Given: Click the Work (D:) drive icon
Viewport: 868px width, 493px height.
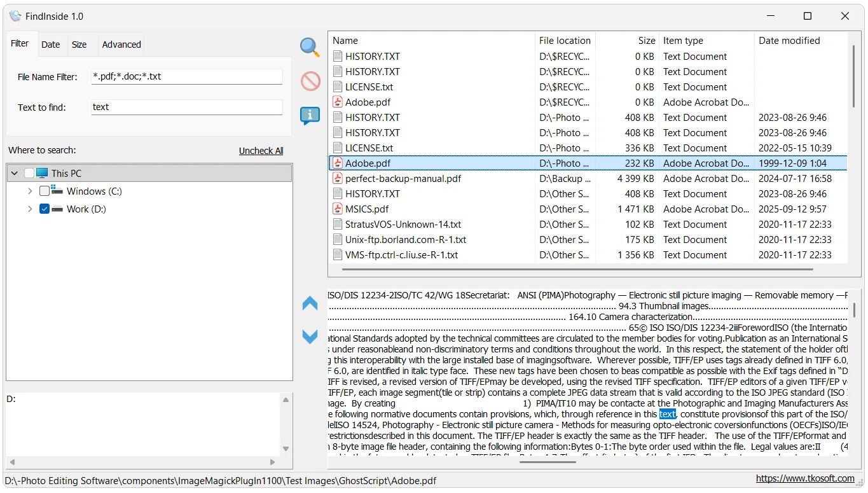Looking at the screenshot, I should pyautogui.click(x=57, y=209).
